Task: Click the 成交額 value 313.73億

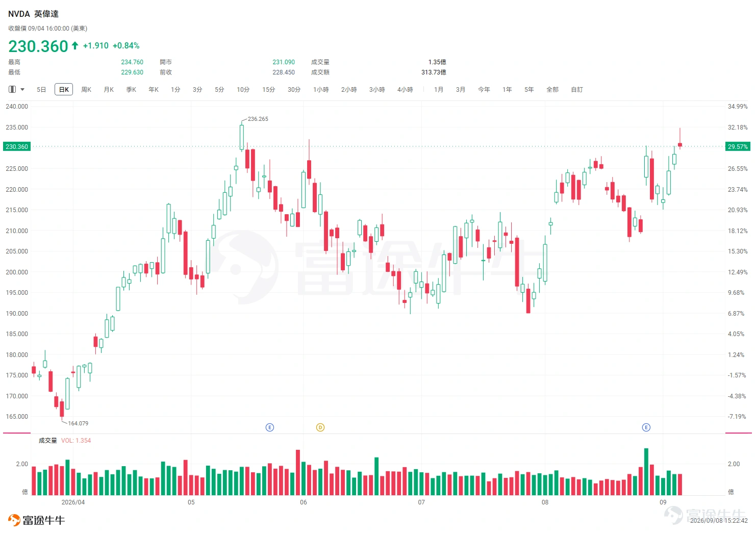Action: point(434,72)
